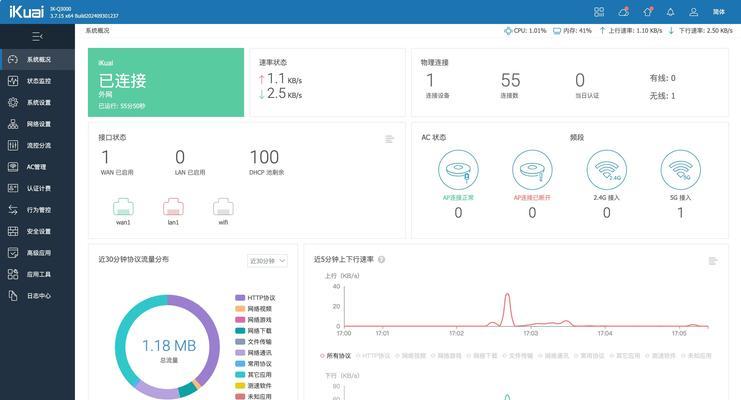Toggle HTTP协议 series in chart legend
The height and width of the screenshot is (400, 741).
point(373,356)
